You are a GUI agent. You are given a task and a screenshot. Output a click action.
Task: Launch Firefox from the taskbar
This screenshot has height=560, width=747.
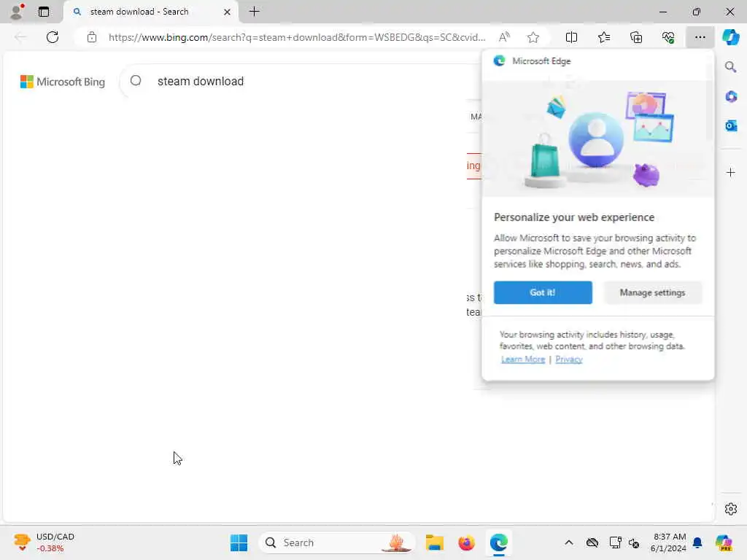click(466, 542)
